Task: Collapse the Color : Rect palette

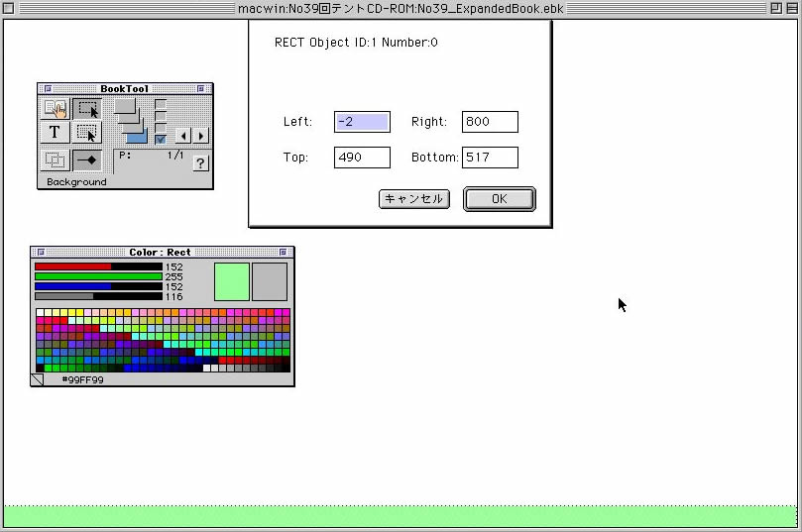Action: [x=283, y=252]
